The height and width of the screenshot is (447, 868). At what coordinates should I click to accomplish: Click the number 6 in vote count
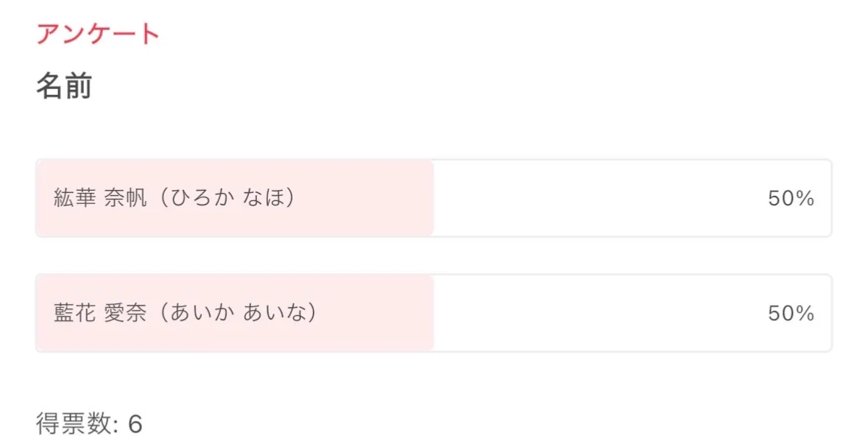pyautogui.click(x=135, y=423)
